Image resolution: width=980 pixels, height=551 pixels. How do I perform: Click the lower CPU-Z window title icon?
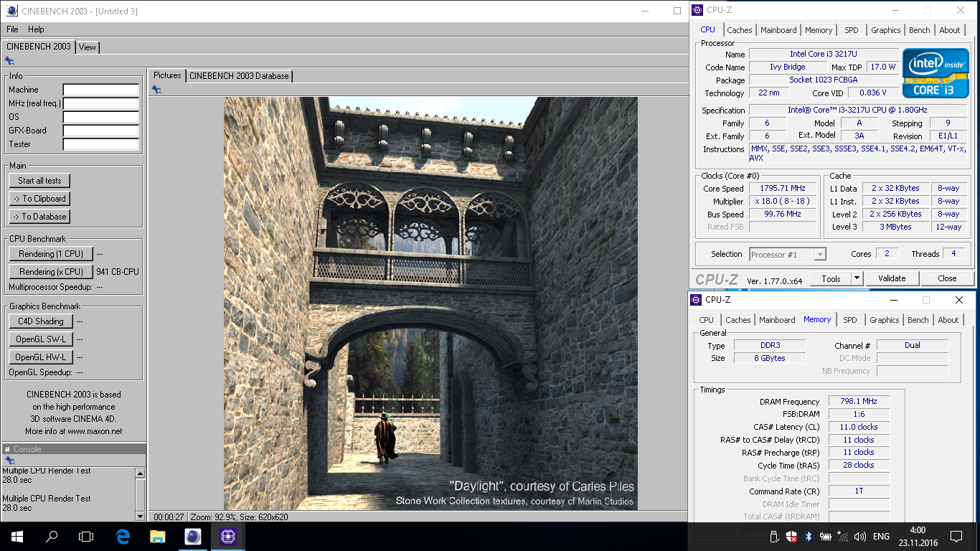(695, 300)
